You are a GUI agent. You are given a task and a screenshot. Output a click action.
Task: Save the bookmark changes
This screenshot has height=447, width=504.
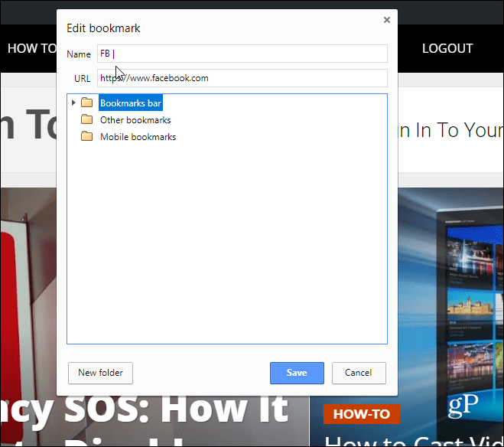pos(297,373)
